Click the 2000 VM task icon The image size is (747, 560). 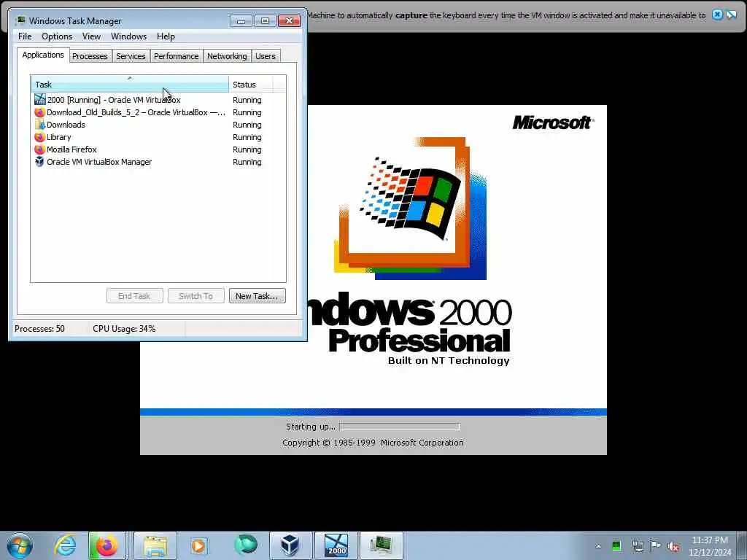click(40, 99)
